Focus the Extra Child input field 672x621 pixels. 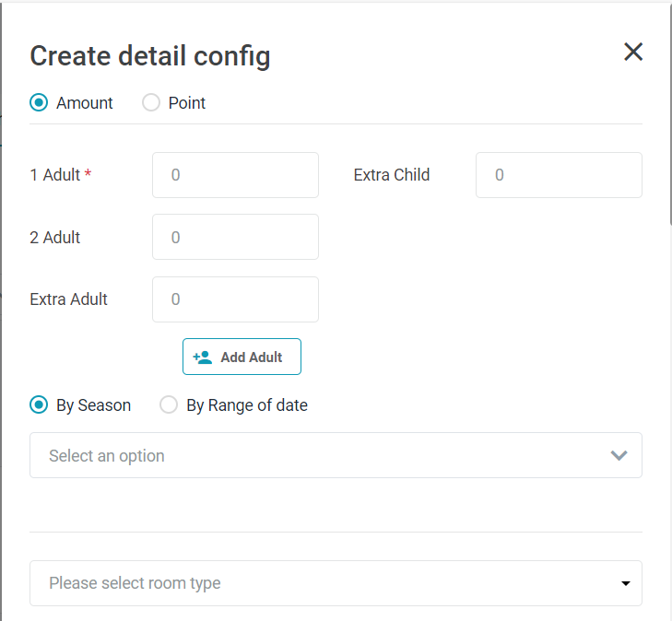pyautogui.click(x=559, y=175)
